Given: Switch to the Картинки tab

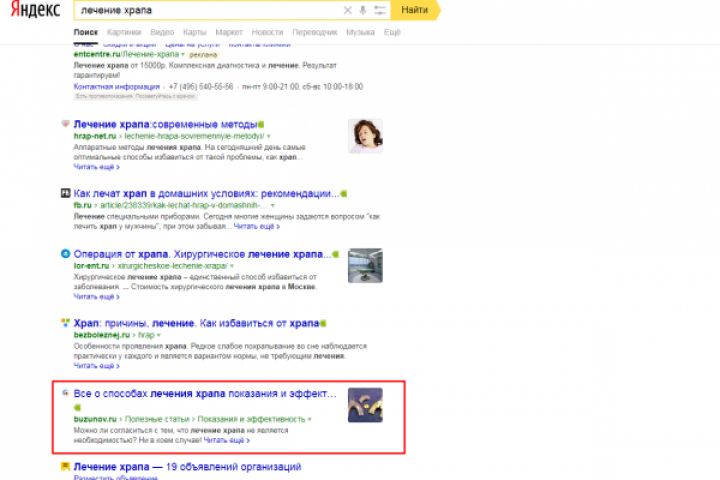Looking at the screenshot, I should pyautogui.click(x=124, y=32).
